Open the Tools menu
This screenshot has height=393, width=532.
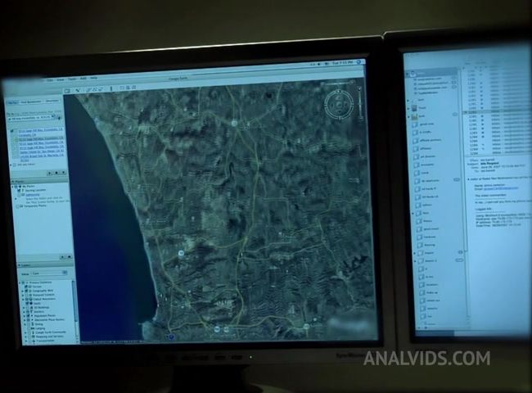coord(72,79)
